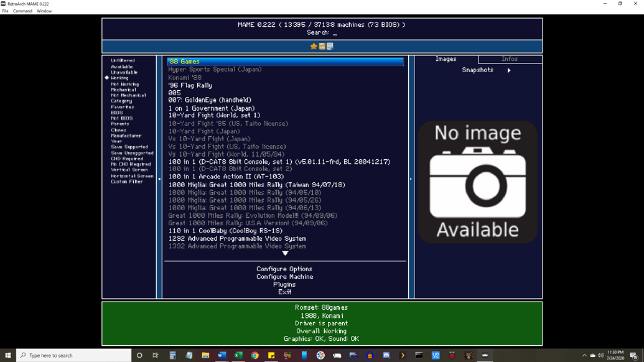644x362 pixels.
Task: Click the export list toolbar icon
Action: [x=330, y=47]
